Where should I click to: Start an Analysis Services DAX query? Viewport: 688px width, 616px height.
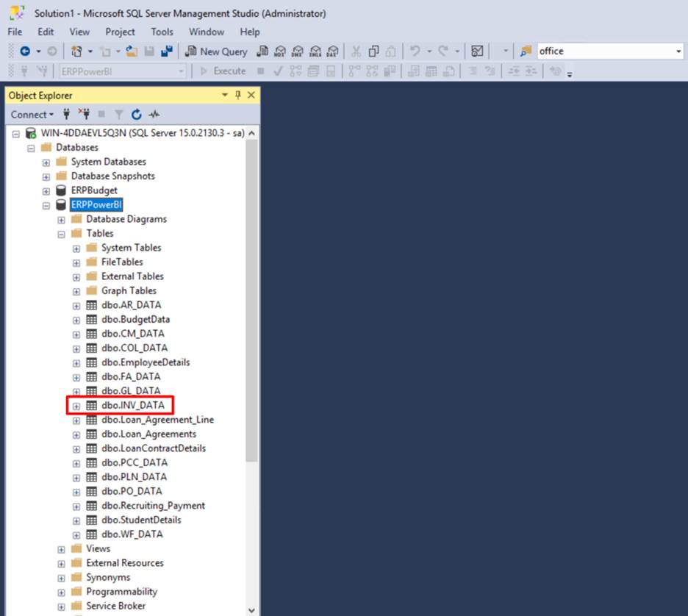coord(332,51)
